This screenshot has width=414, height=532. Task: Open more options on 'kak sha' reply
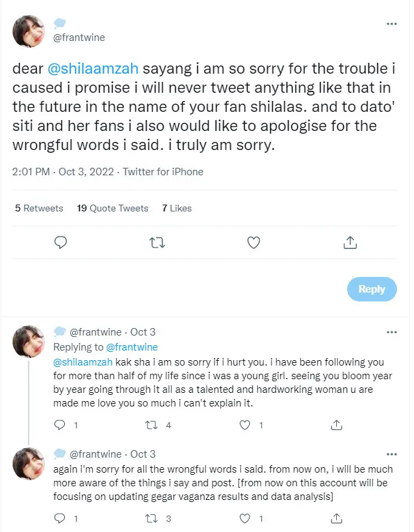click(x=391, y=332)
